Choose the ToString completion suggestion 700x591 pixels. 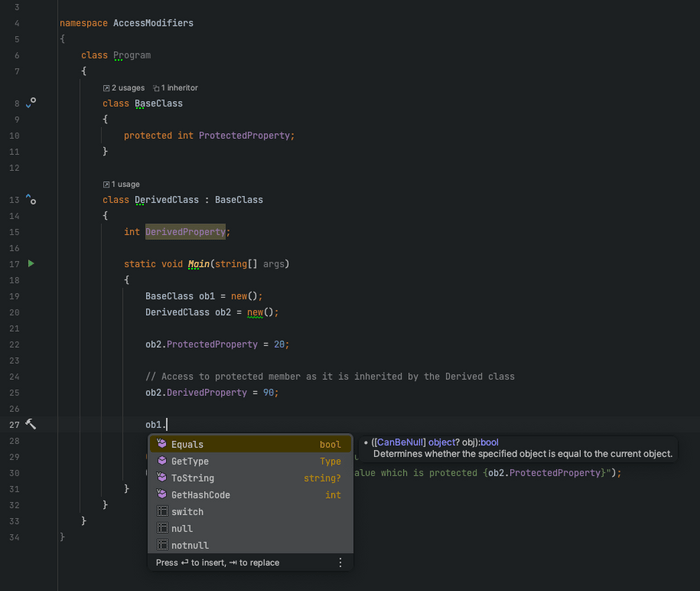coord(250,478)
